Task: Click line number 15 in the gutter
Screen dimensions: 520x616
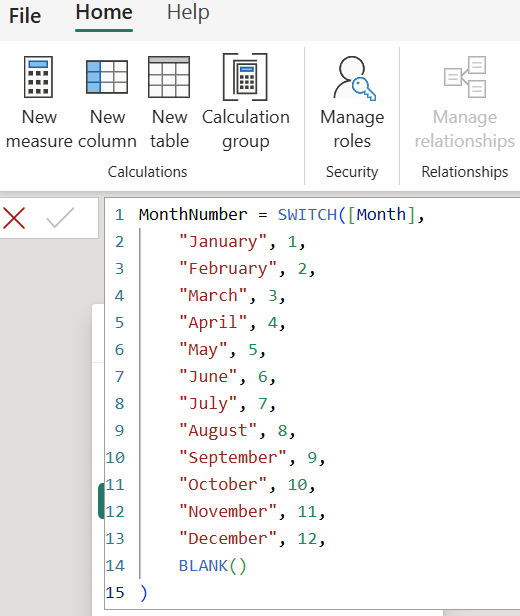Action: click(115, 593)
